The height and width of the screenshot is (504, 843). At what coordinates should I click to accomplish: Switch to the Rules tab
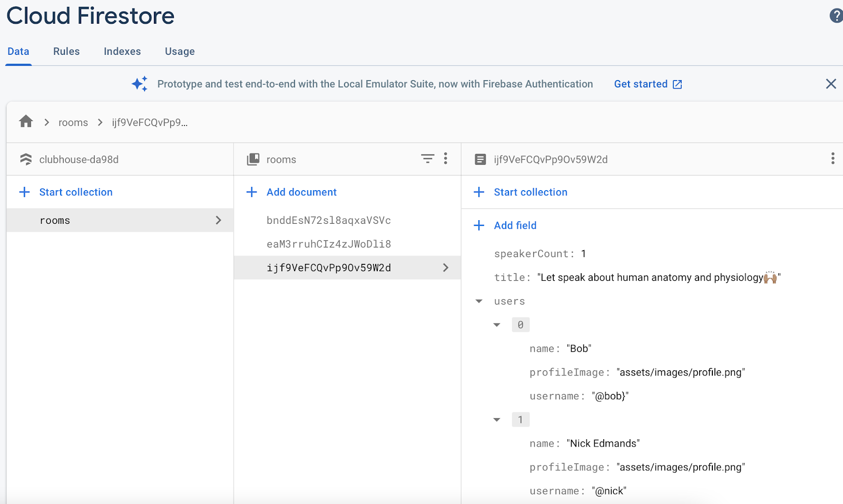(66, 51)
